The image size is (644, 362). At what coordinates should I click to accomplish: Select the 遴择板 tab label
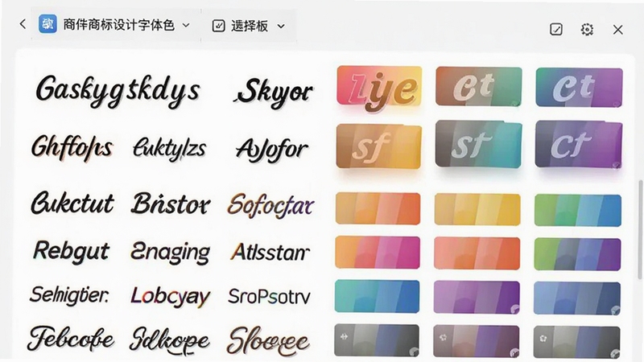click(250, 27)
